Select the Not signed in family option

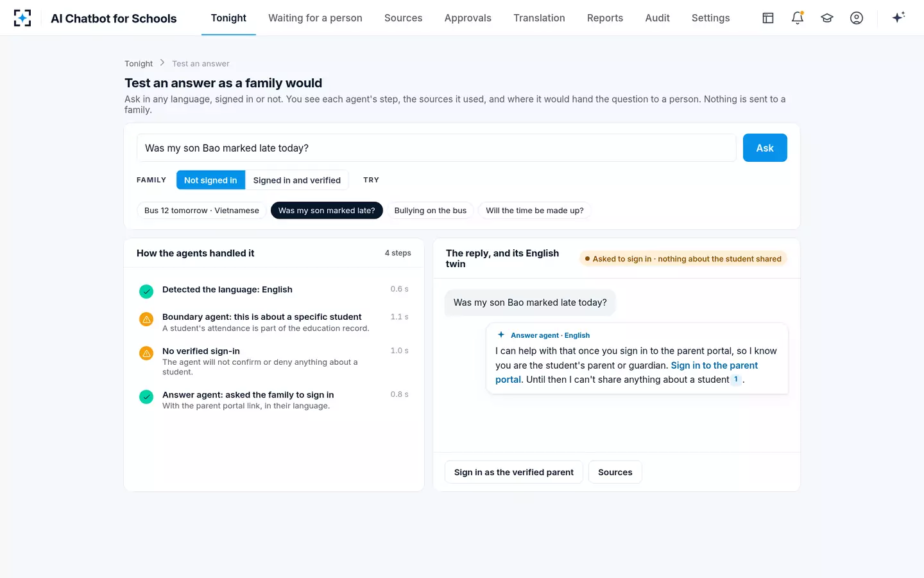210,180
